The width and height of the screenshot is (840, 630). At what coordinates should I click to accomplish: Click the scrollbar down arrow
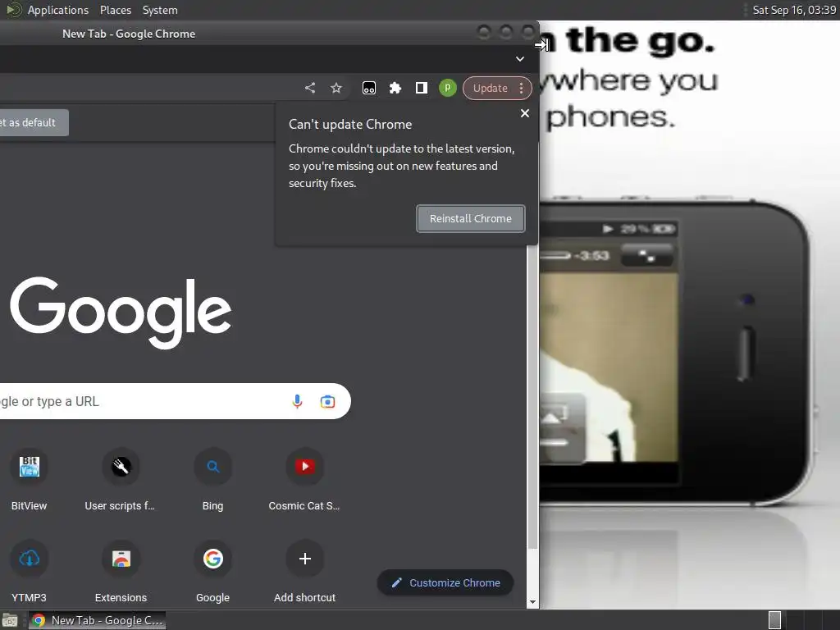532,602
